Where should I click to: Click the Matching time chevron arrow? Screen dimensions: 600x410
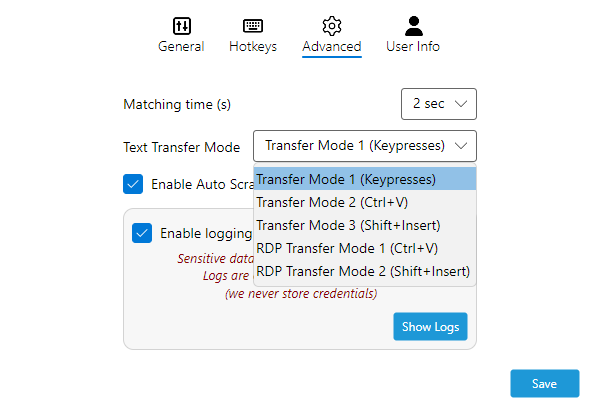[x=460, y=104]
